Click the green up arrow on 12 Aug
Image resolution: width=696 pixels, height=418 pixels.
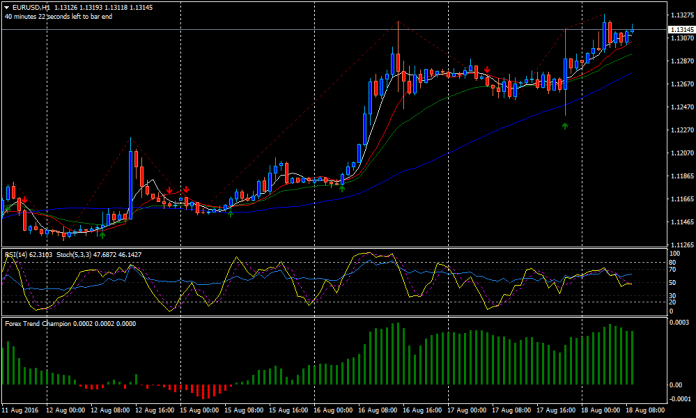[x=102, y=233]
